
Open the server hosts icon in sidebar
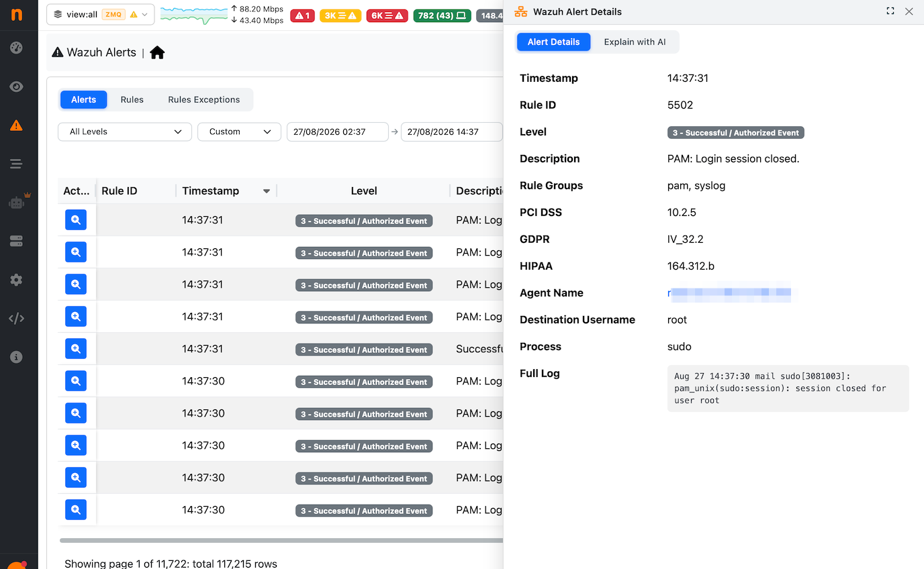coord(17,241)
